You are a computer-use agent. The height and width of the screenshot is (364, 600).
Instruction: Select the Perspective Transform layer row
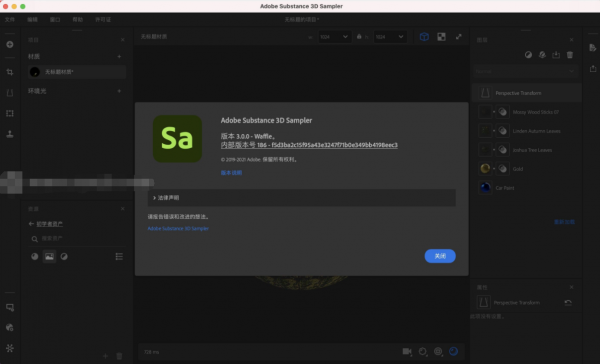pos(527,93)
